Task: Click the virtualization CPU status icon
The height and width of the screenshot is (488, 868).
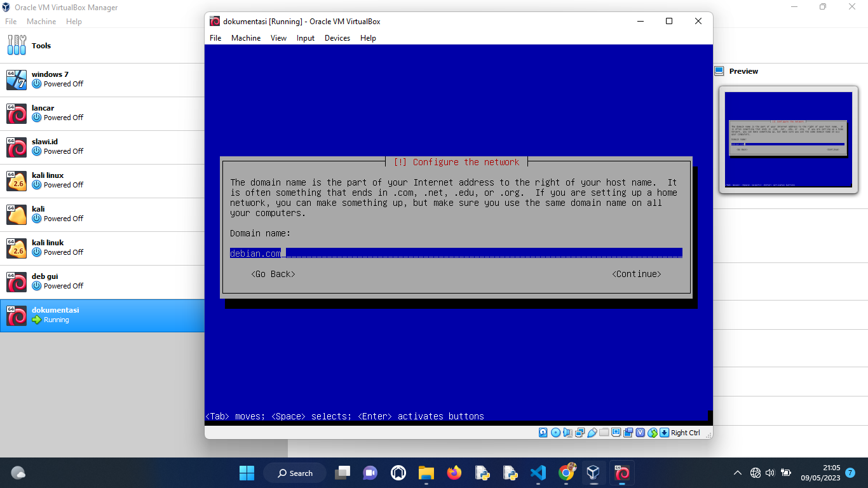Action: click(x=641, y=433)
